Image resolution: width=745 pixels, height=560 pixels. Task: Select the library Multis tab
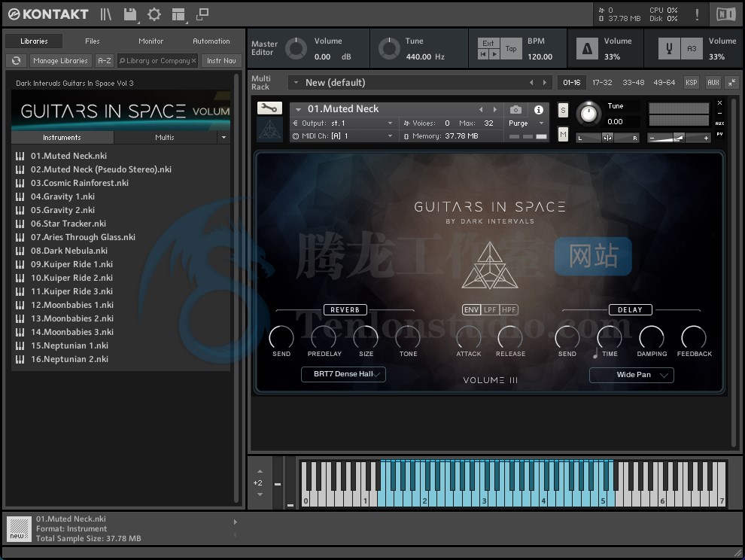coord(164,138)
